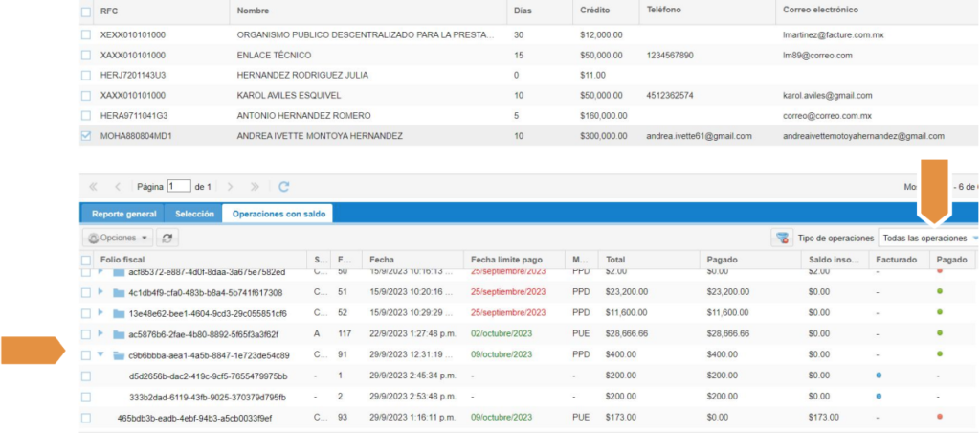Click folder icon of folio ac5876b6
Screen dimensions: 980x433
[119, 334]
